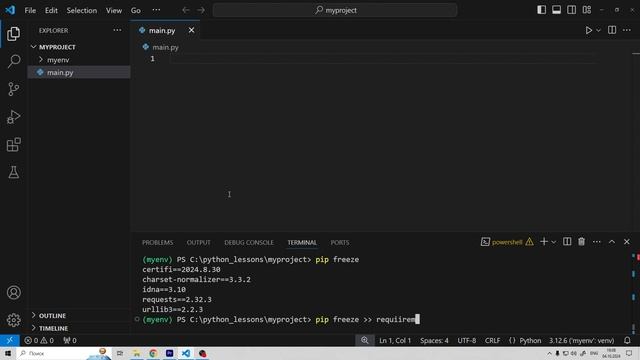
Task: Open the Accounts menu icon
Action: 13,292
